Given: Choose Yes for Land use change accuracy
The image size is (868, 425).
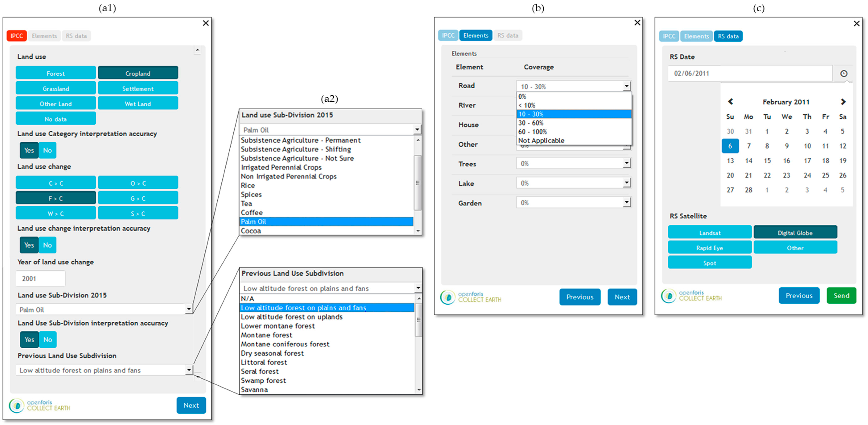Looking at the screenshot, I should tap(29, 245).
